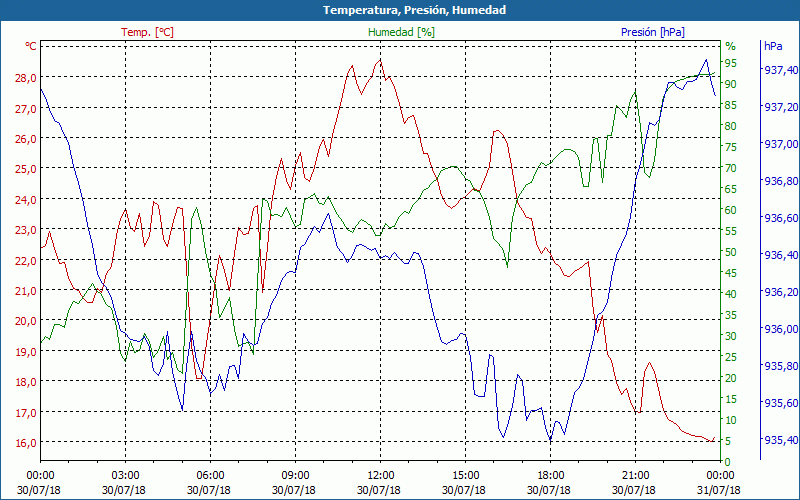Select the red Temp. [°C] legend label
Image resolution: width=800 pixels, height=500 pixels.
pyautogui.click(x=147, y=32)
